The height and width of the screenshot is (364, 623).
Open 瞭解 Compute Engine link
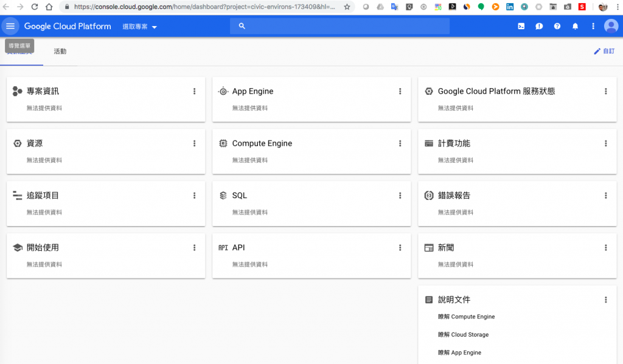point(467,317)
